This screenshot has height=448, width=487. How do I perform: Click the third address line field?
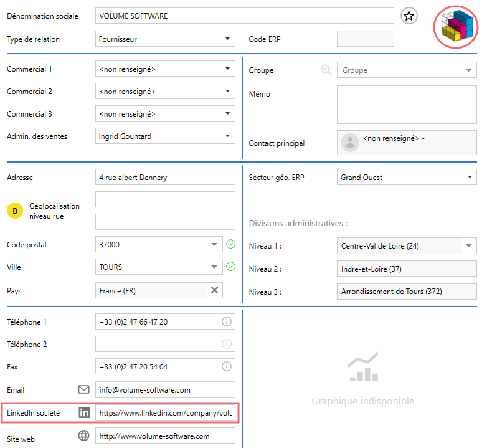[165, 222]
